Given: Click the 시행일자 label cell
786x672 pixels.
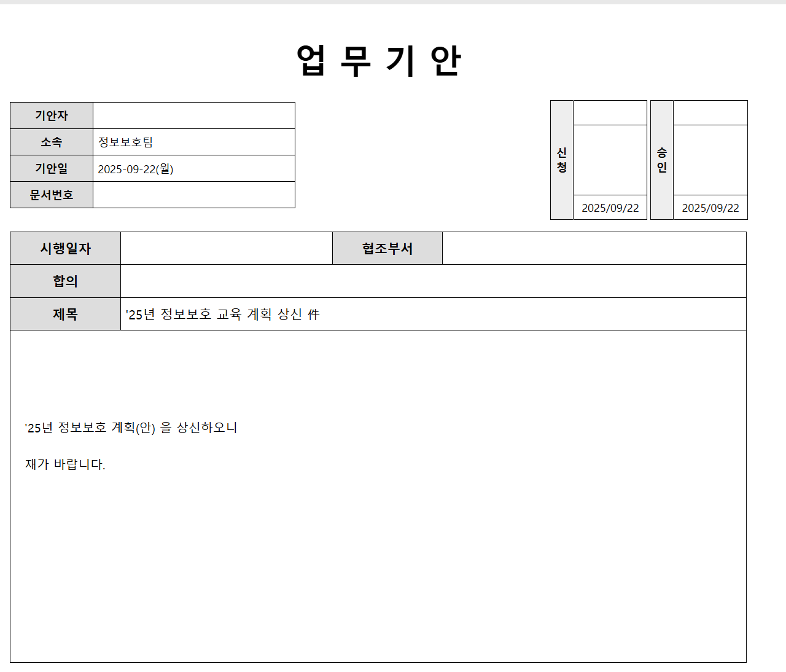Looking at the screenshot, I should point(65,248).
